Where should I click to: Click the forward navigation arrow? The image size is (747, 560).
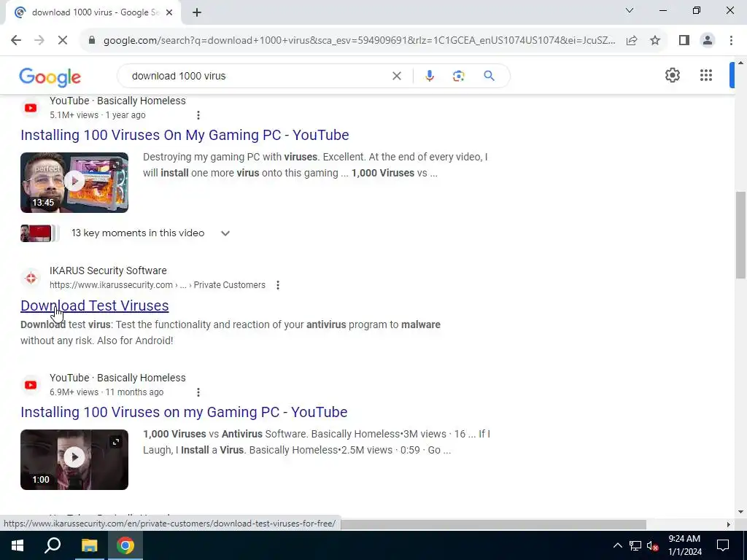pos(39,41)
